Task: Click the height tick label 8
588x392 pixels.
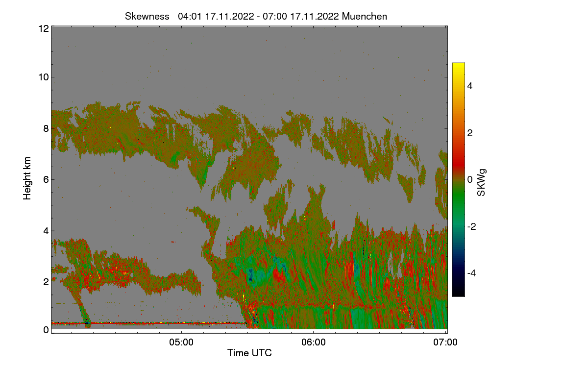Action: 46,128
